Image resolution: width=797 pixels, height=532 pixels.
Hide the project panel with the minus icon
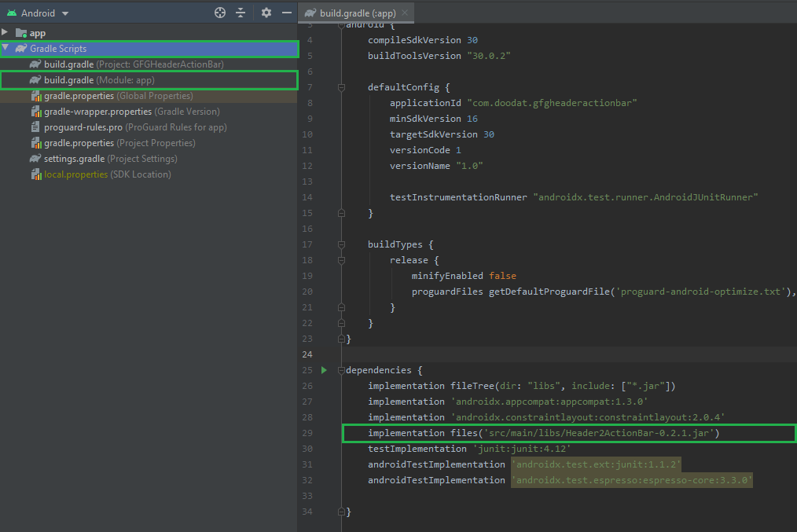pyautogui.click(x=287, y=13)
